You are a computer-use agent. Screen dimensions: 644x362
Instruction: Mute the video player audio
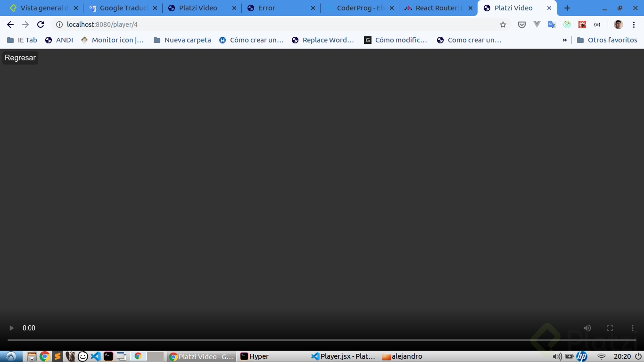(x=587, y=328)
